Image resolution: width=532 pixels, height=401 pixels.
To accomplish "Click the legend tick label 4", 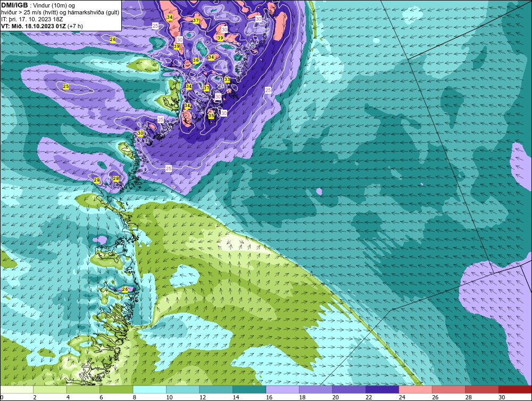I will click(x=68, y=397).
